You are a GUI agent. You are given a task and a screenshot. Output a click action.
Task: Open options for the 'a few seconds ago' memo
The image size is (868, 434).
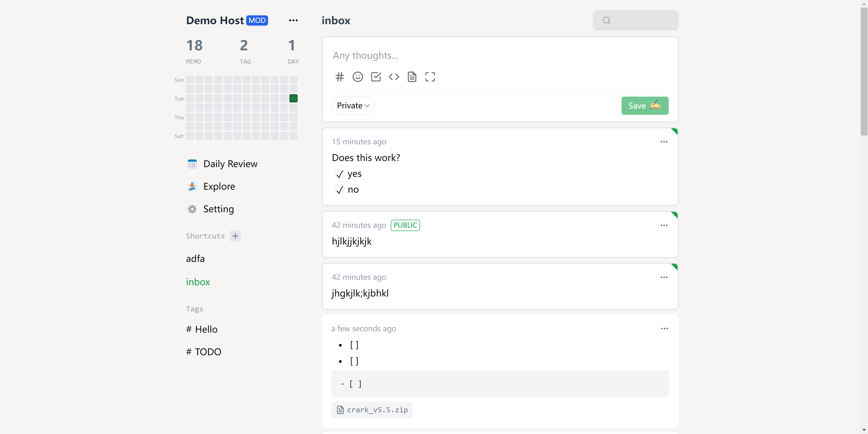pyautogui.click(x=665, y=328)
